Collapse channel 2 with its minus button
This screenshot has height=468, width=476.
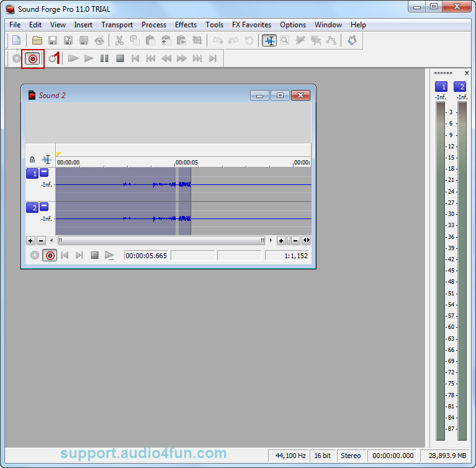[x=43, y=207]
